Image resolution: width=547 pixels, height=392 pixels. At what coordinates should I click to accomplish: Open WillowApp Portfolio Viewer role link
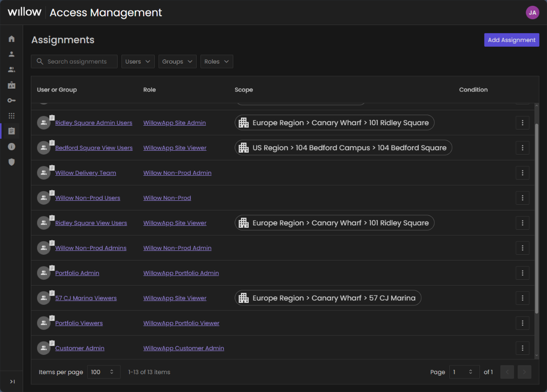pyautogui.click(x=181, y=323)
